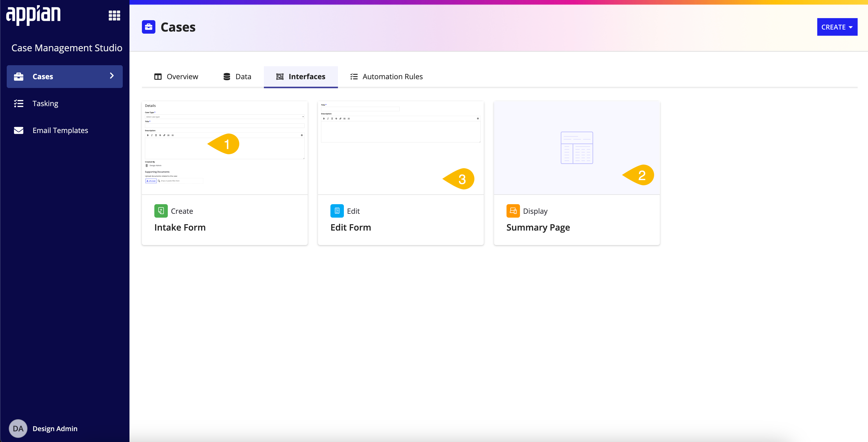Expand the Cases sidebar chevron
Screen dimensions: 868x442
pyautogui.click(x=112, y=76)
